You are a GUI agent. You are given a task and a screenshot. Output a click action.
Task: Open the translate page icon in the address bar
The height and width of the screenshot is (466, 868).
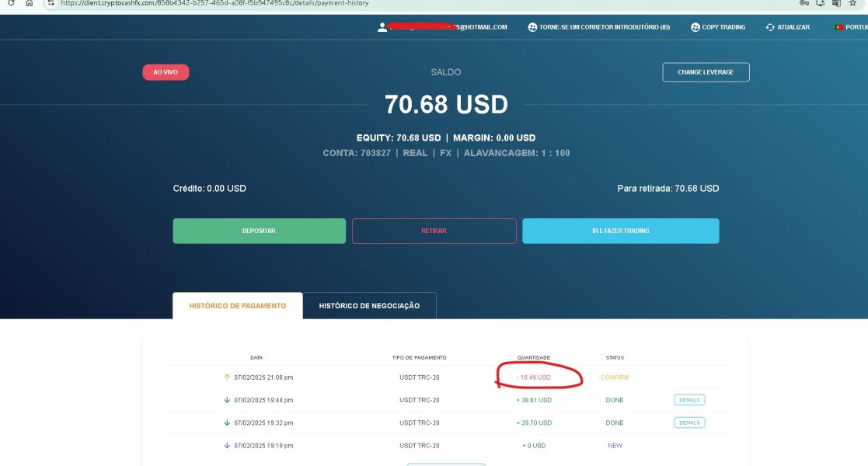coord(836,3)
